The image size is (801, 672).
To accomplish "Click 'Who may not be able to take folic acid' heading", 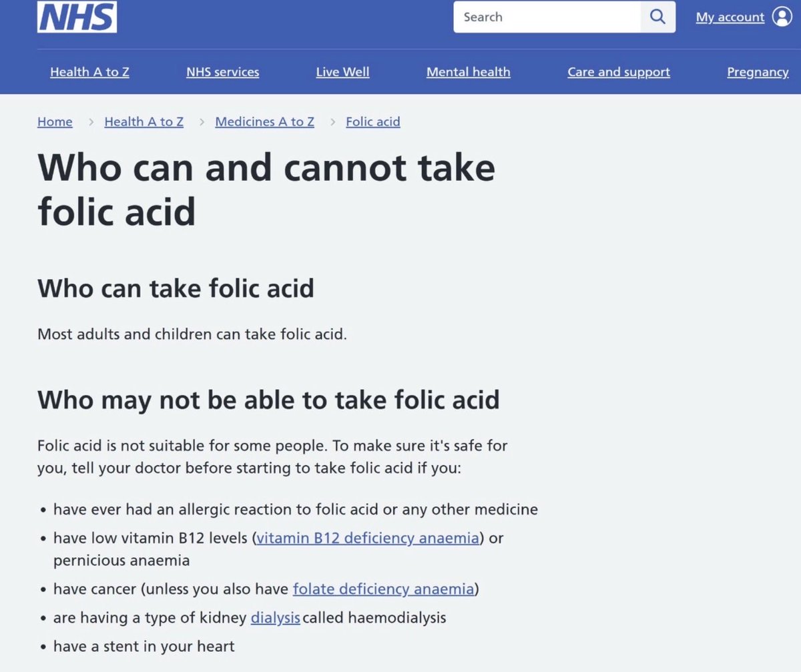I will pos(268,400).
